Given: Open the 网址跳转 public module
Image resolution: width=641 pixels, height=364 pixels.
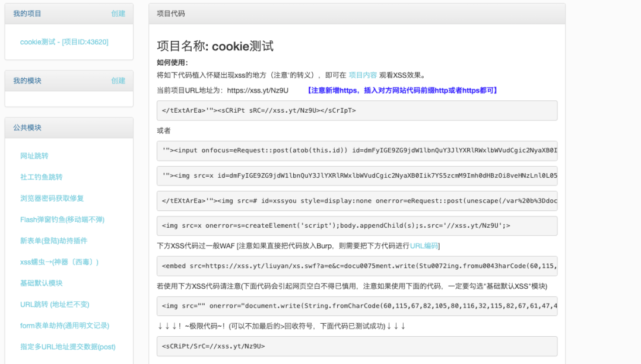Looking at the screenshot, I should click(34, 156).
